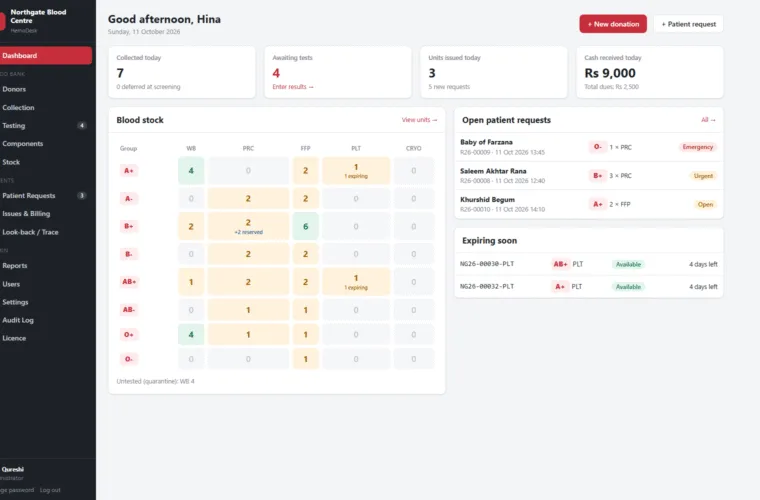Click the A+ PLT cell with 1 expiring
This screenshot has width=760, height=500.
(x=356, y=171)
